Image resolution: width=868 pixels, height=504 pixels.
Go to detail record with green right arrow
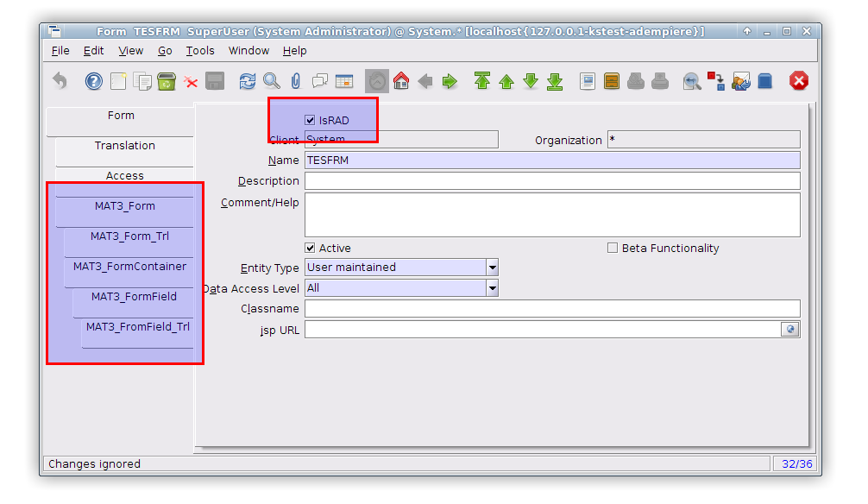pyautogui.click(x=450, y=81)
